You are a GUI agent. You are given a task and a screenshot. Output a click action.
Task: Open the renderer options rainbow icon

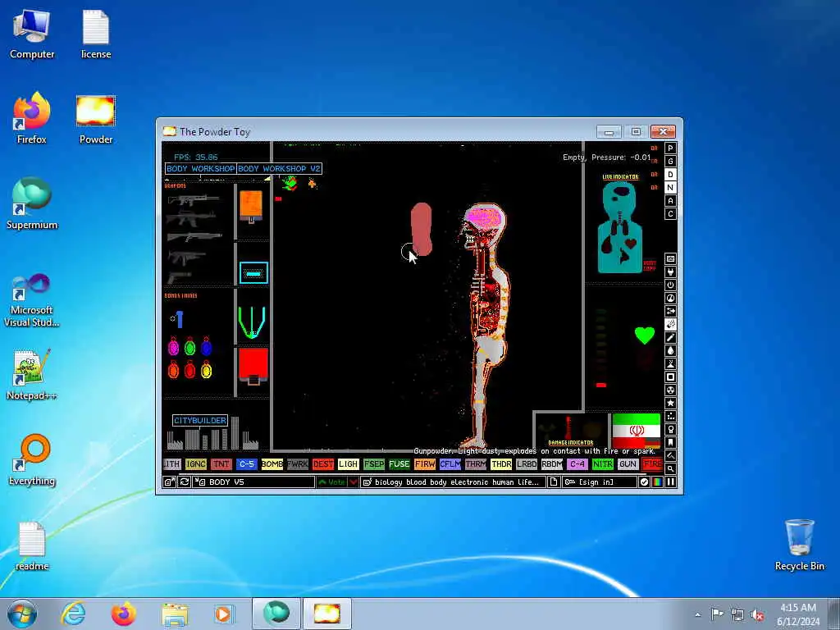coord(657,482)
